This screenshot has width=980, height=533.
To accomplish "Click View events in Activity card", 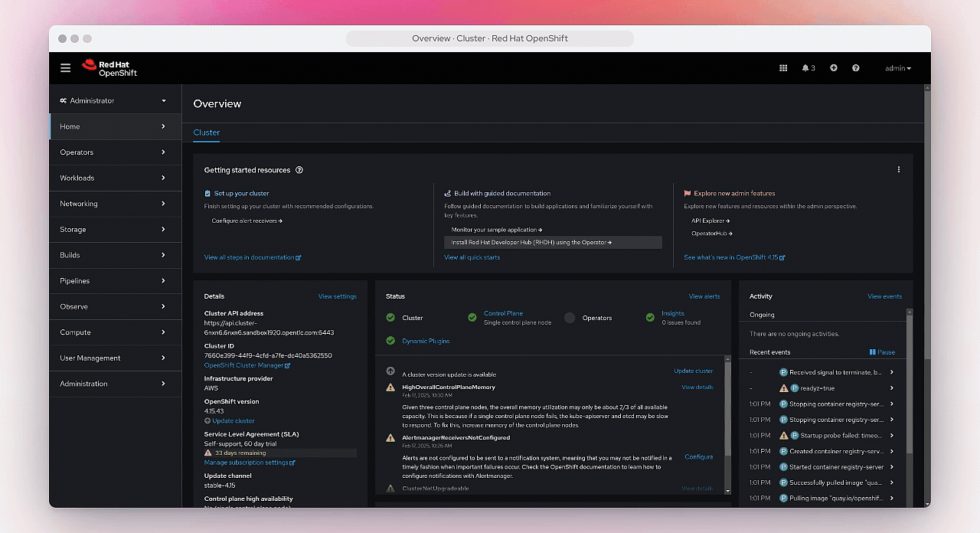I will [x=885, y=296].
